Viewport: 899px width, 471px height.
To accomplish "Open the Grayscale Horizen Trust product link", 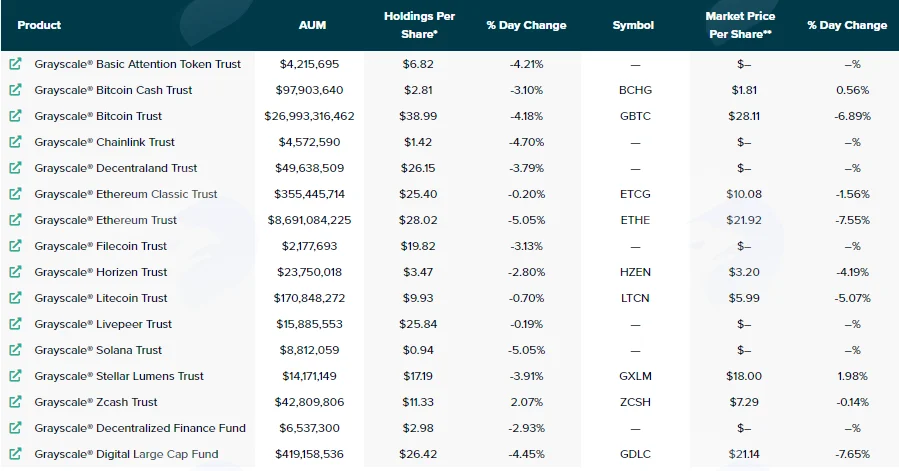I will pos(101,272).
